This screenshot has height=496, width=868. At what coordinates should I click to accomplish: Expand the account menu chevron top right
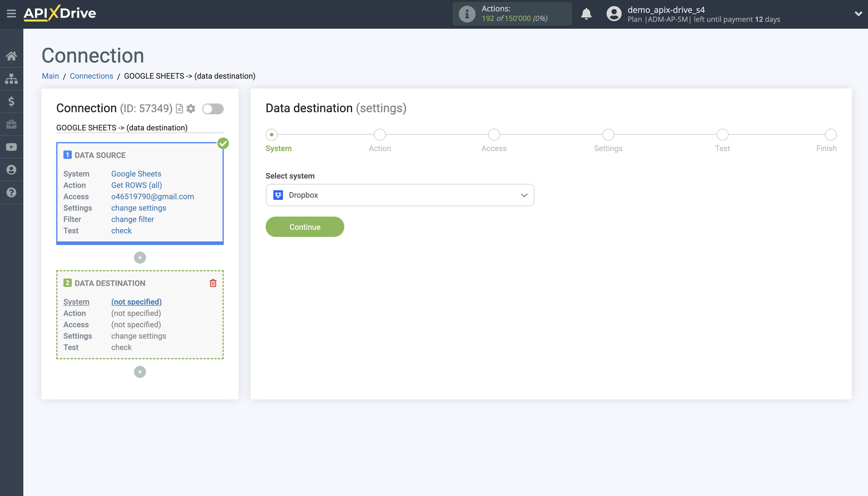(859, 14)
